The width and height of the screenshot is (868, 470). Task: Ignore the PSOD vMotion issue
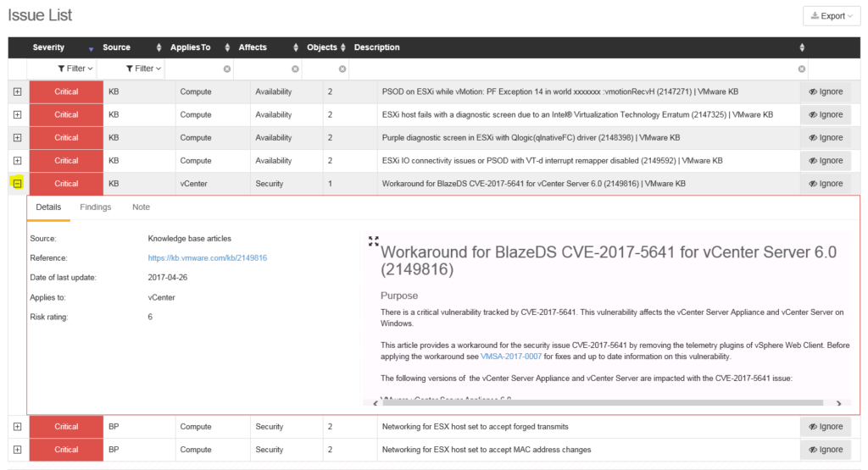click(x=826, y=91)
